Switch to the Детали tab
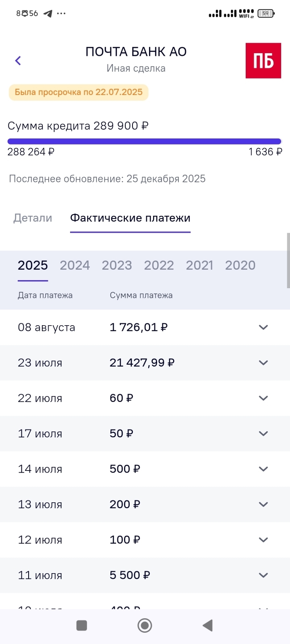The height and width of the screenshot is (644, 290). coord(33,218)
